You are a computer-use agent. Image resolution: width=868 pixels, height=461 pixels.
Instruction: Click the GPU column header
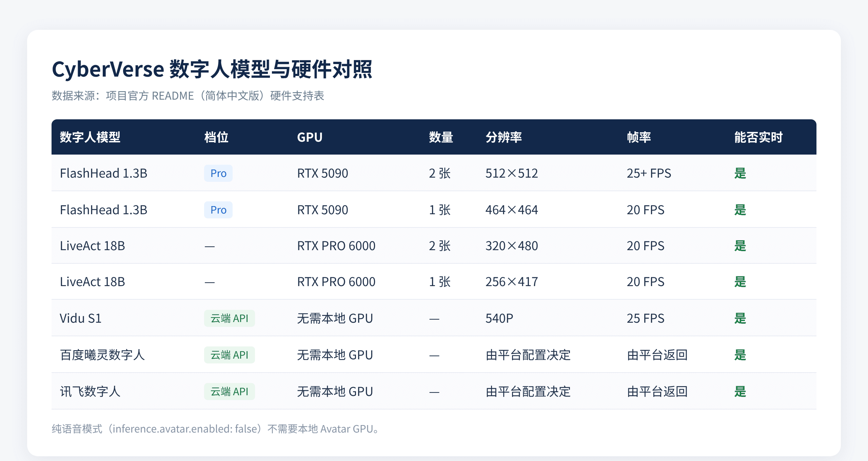pos(310,137)
